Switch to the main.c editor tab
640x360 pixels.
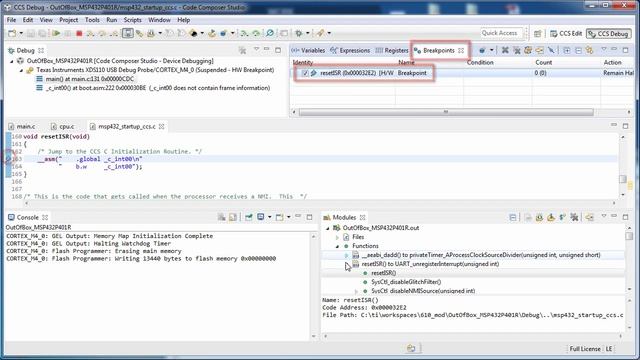coord(22,127)
